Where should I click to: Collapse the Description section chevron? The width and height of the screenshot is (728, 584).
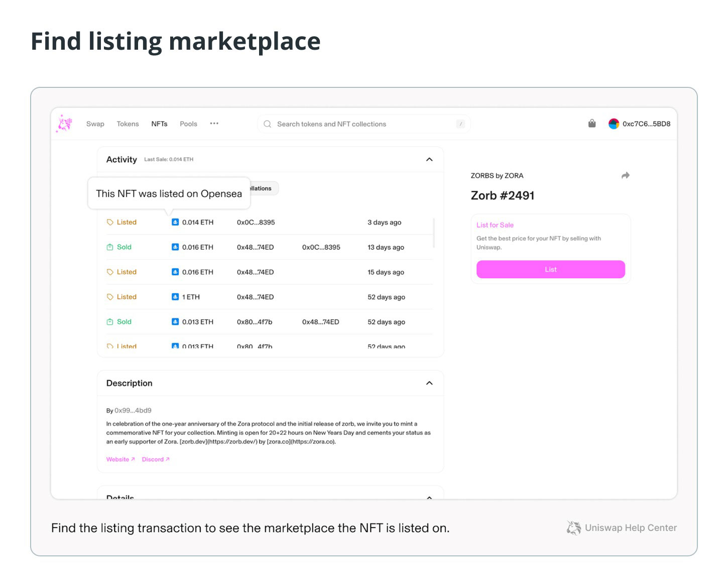click(x=429, y=383)
